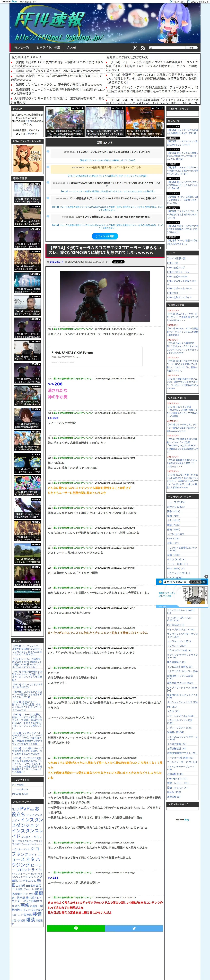This screenshot has width=210, height=980.
Task: Share the article via the blue Twitter button
Action: click(134, 928)
